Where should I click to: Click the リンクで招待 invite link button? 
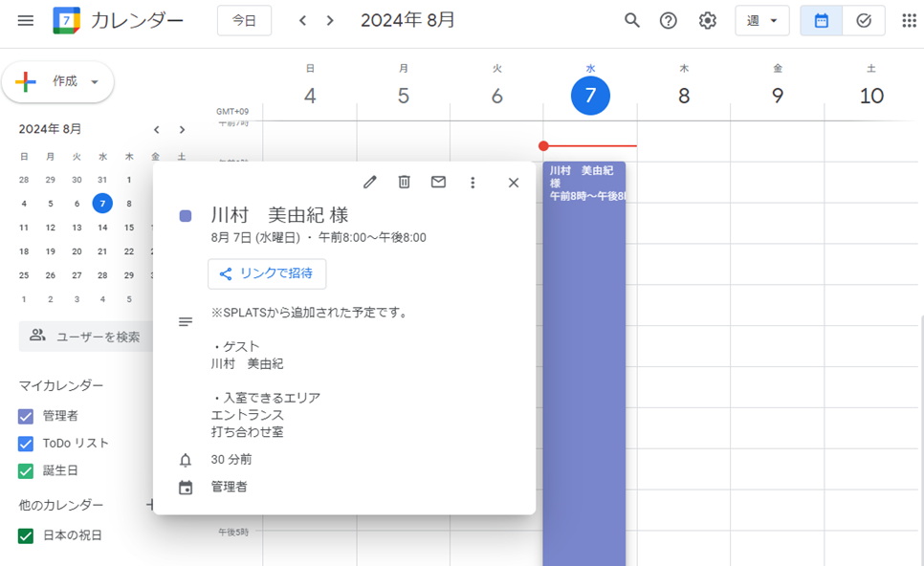click(268, 273)
